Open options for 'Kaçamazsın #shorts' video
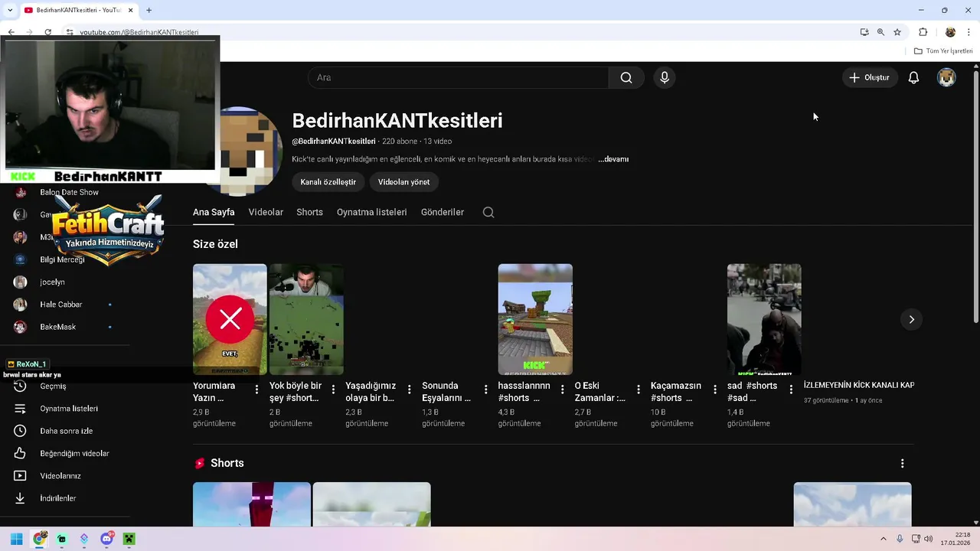This screenshot has height=551, width=980. (715, 390)
